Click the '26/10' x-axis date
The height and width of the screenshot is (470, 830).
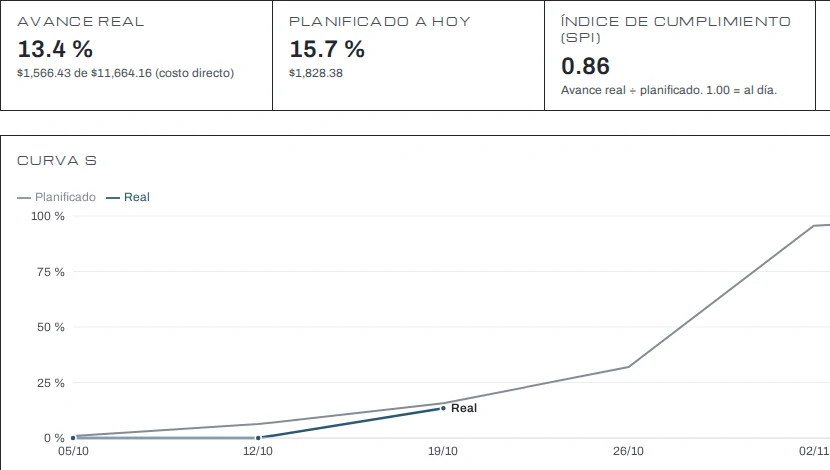click(x=628, y=451)
